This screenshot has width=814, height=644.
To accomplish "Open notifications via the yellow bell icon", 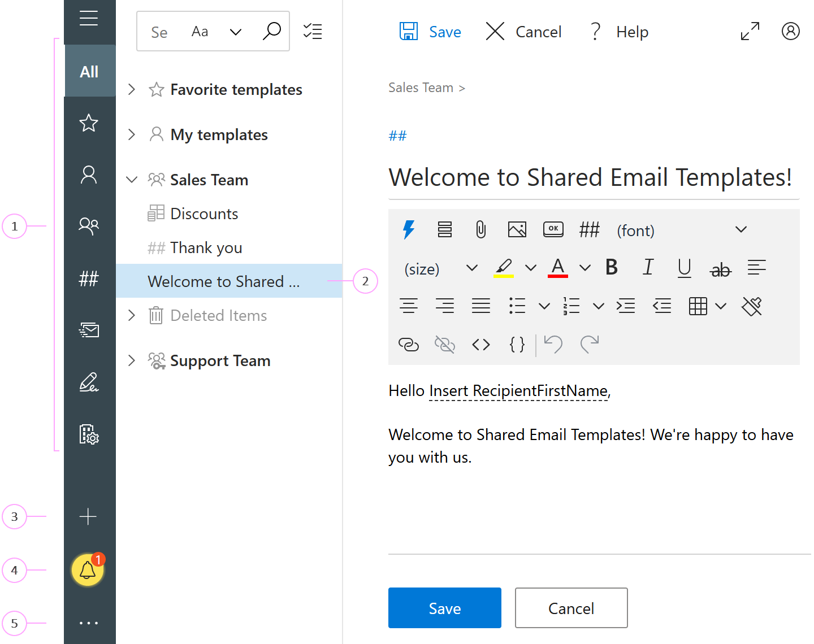I will pyautogui.click(x=88, y=570).
